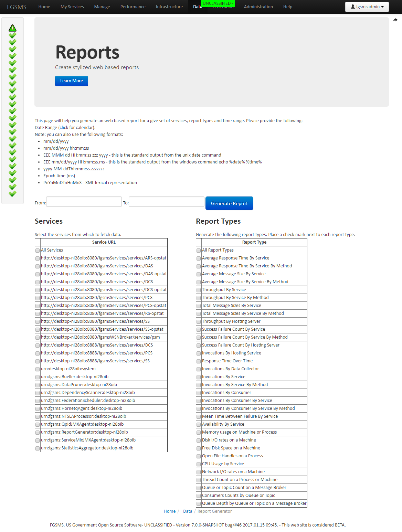
Task: Check the services/ARS-opstat service checkbox
Action: [x=38, y=258]
